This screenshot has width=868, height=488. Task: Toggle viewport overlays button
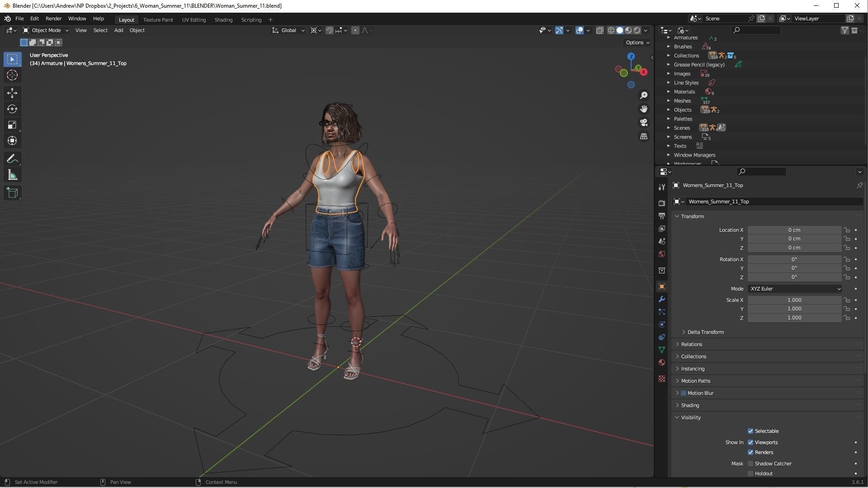click(580, 30)
